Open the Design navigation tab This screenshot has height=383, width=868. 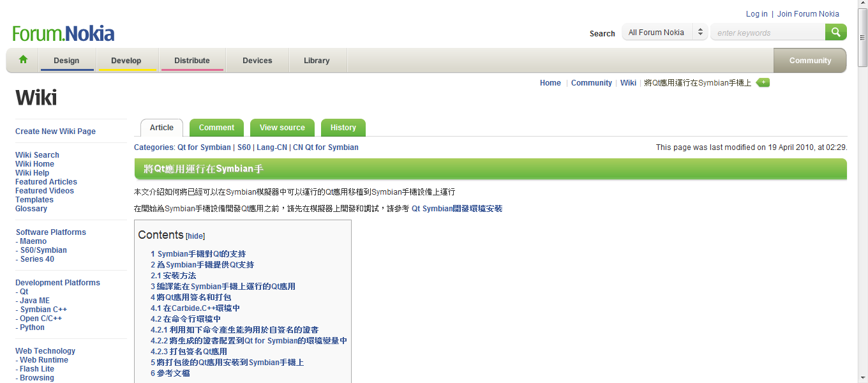point(66,61)
